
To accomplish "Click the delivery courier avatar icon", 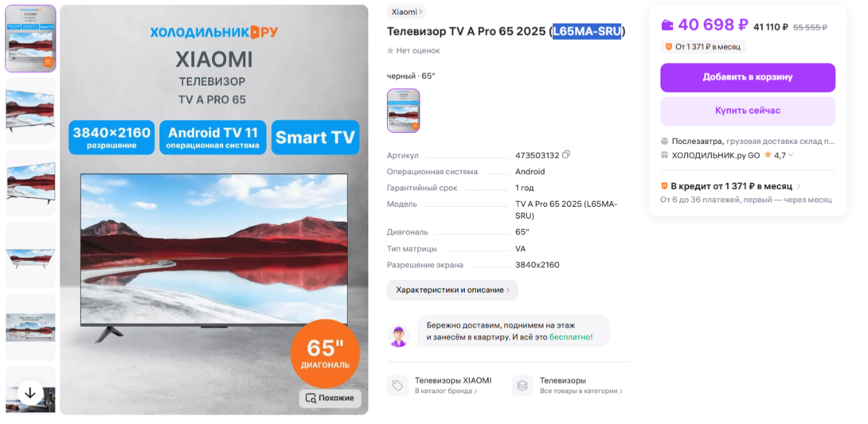I will tap(399, 336).
